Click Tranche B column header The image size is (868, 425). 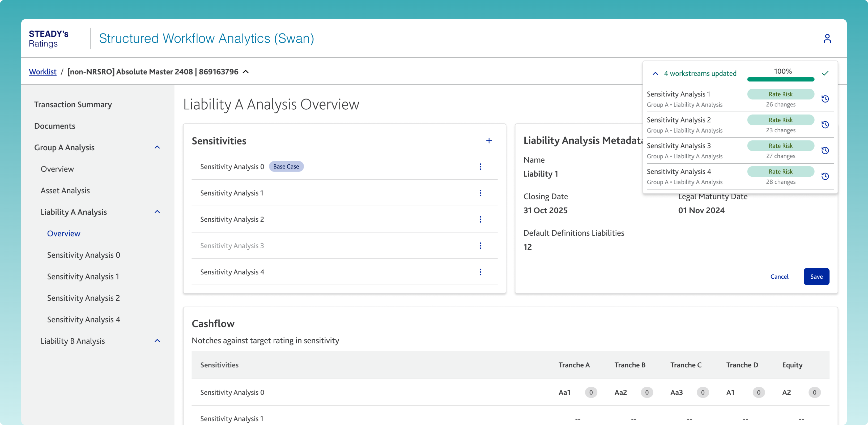(630, 365)
